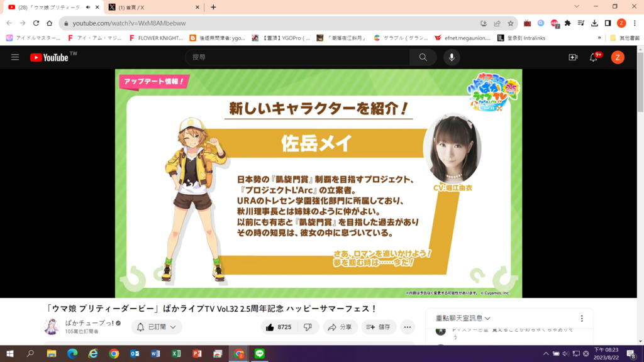Screen dimensions: 644x362
Task: Open the 「潮落夜江斜月」 bookmark
Action: [341, 38]
